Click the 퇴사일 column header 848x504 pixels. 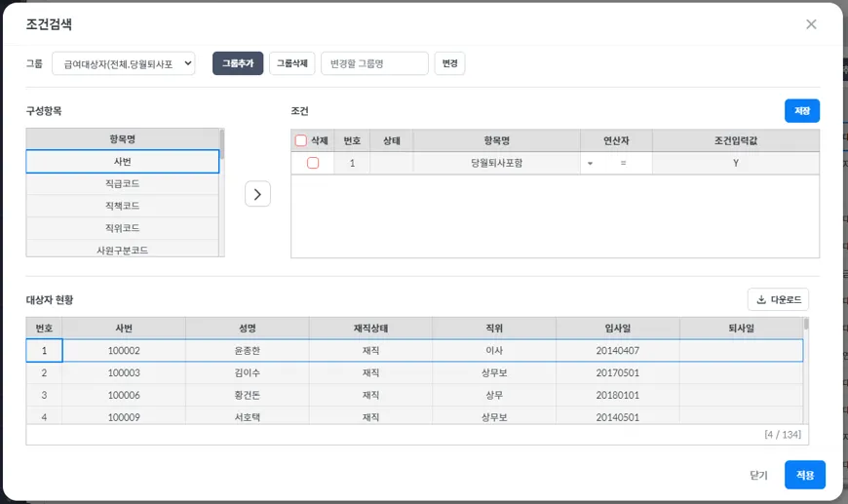(741, 329)
